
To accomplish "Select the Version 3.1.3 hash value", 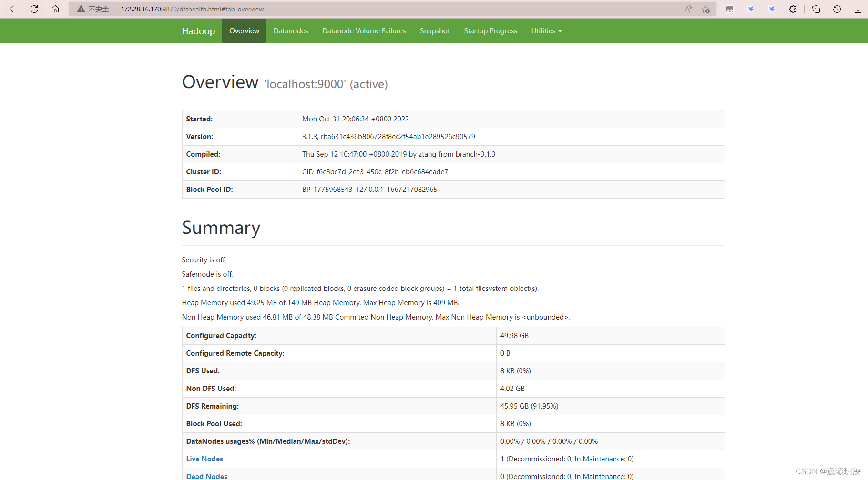I will [x=388, y=137].
